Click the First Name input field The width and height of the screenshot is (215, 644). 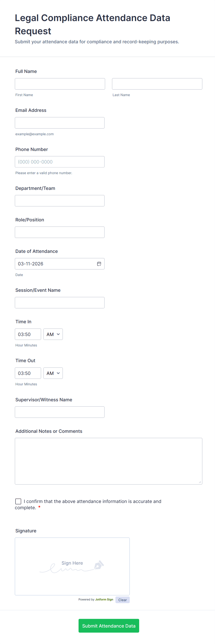coord(60,84)
